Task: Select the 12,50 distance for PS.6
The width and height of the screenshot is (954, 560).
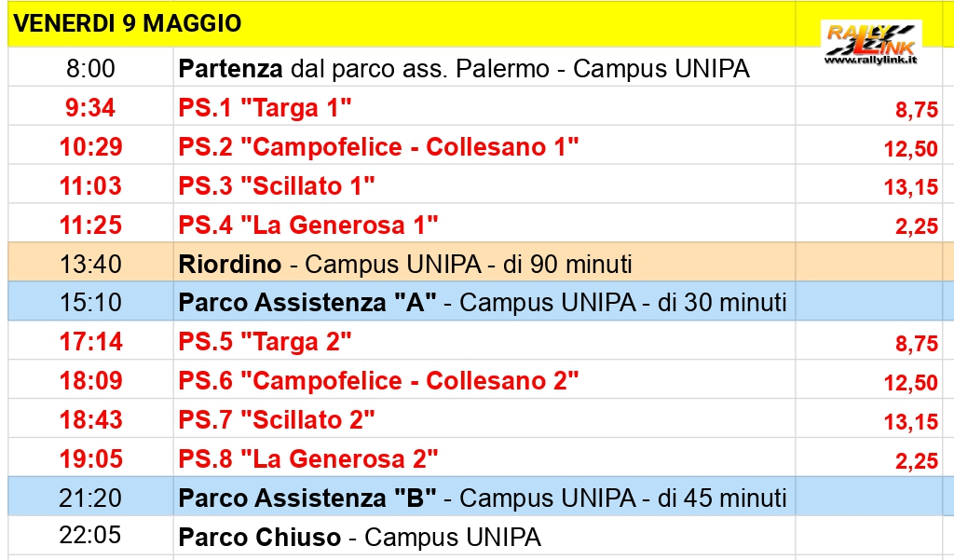Action: pos(911,382)
